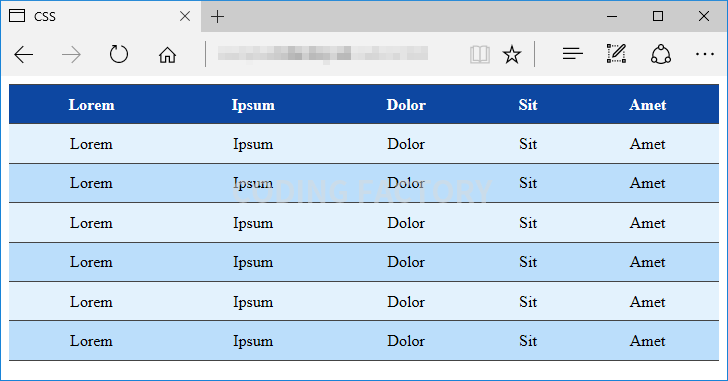Select Lorem in the fourth data row
Viewport: 728px width, 381px height.
point(91,262)
